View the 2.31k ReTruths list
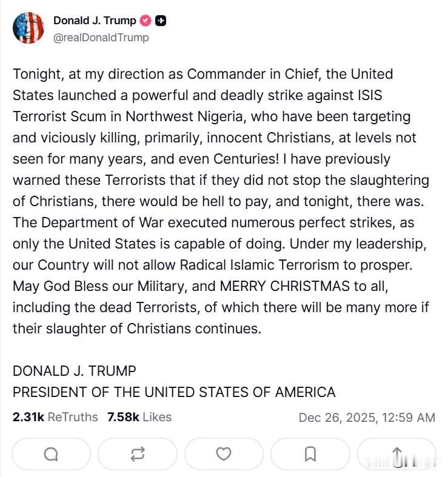 [55, 417]
